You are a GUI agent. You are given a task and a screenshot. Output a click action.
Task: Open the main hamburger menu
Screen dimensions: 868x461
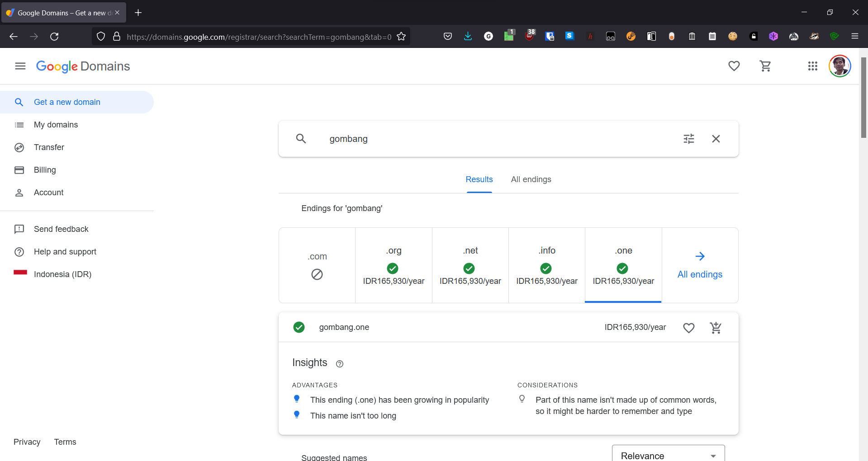[20, 66]
